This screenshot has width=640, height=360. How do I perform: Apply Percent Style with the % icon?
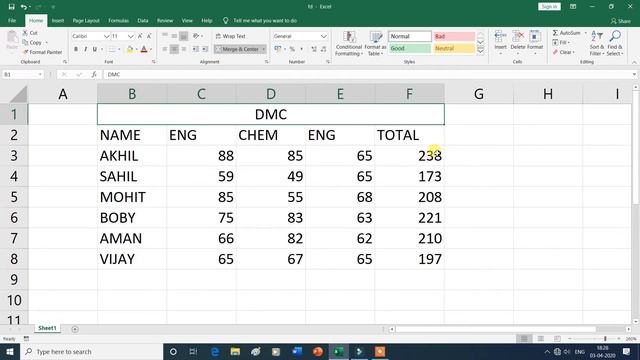coord(292,49)
